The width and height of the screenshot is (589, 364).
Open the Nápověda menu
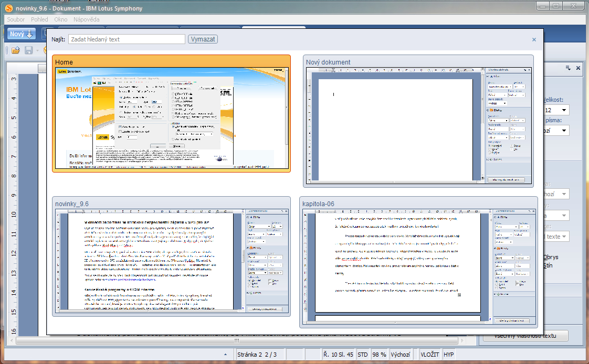tap(87, 19)
